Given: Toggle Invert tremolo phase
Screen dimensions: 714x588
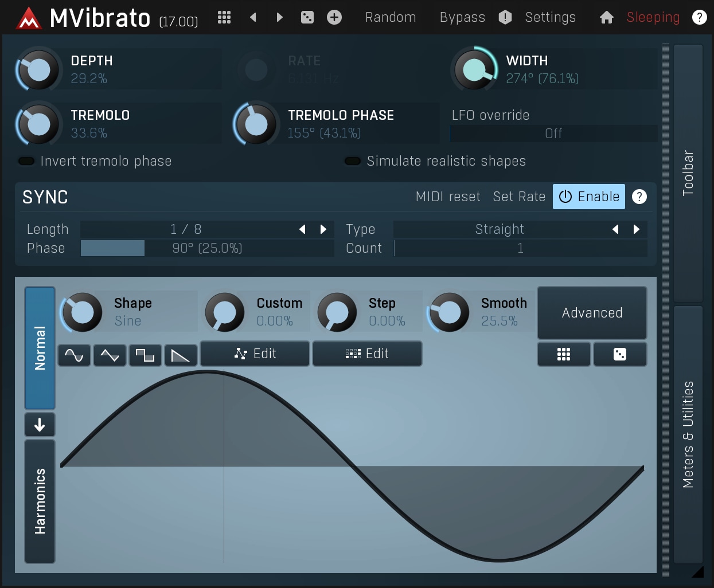Looking at the screenshot, I should [x=27, y=161].
